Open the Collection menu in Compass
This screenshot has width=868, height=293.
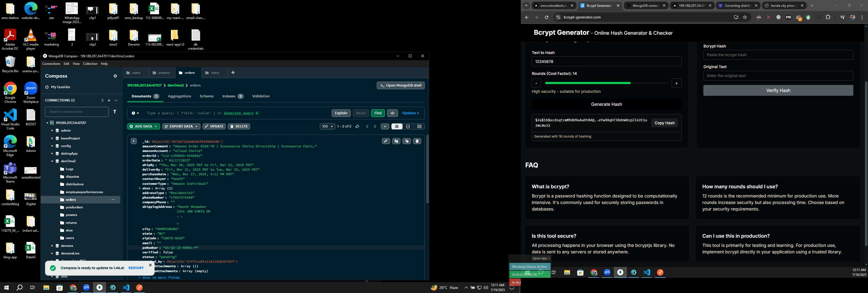point(90,64)
